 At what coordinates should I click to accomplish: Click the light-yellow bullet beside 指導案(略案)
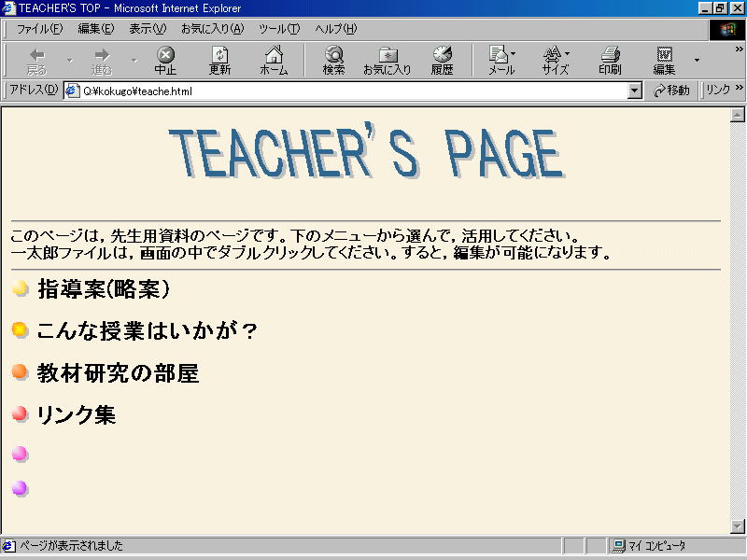click(20, 288)
